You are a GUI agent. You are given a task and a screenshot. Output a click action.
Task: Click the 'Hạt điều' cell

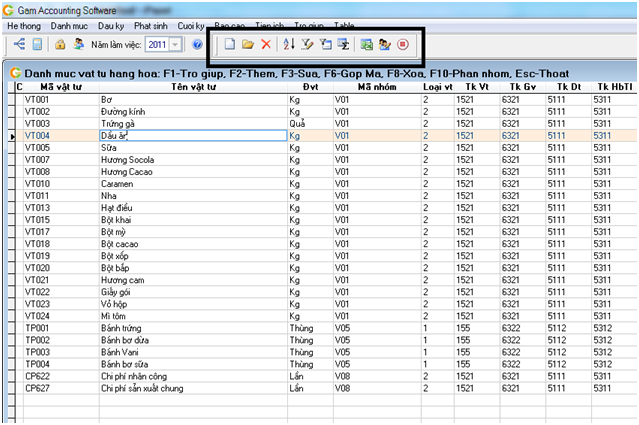tap(194, 208)
